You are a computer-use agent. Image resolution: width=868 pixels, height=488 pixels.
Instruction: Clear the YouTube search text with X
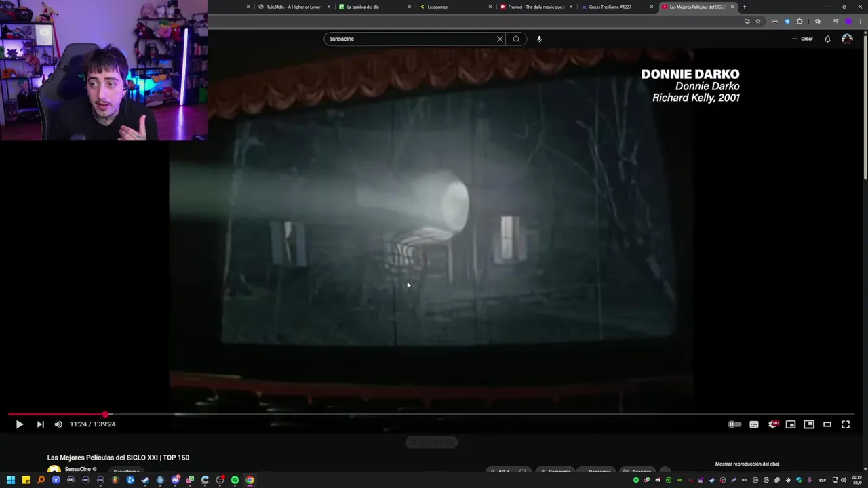point(500,39)
